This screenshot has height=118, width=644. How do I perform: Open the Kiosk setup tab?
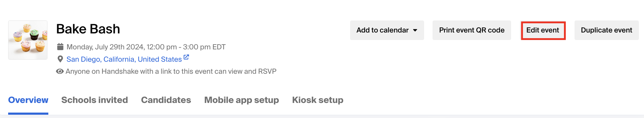coord(318,100)
